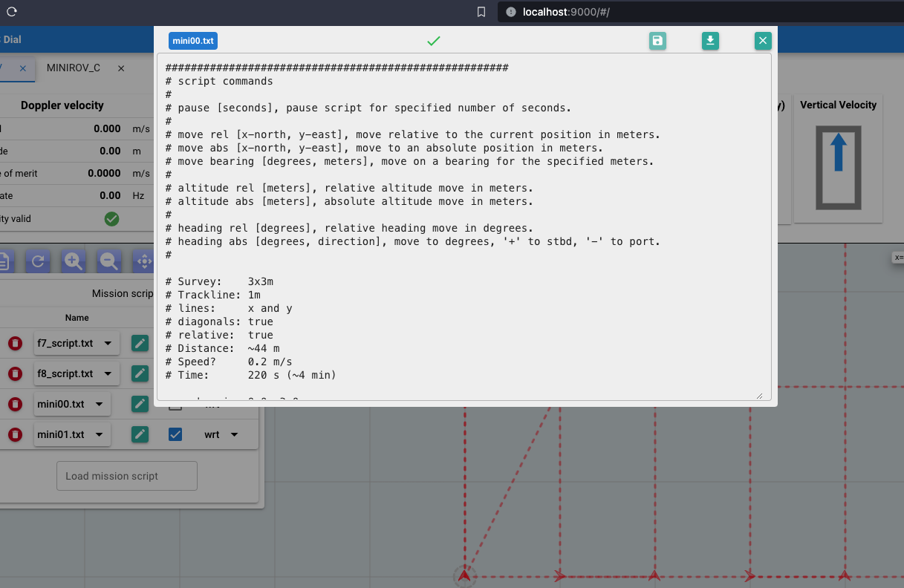This screenshot has height=588, width=904.
Task: Open the wrt dropdown for mini01.txt
Action: [x=221, y=434]
